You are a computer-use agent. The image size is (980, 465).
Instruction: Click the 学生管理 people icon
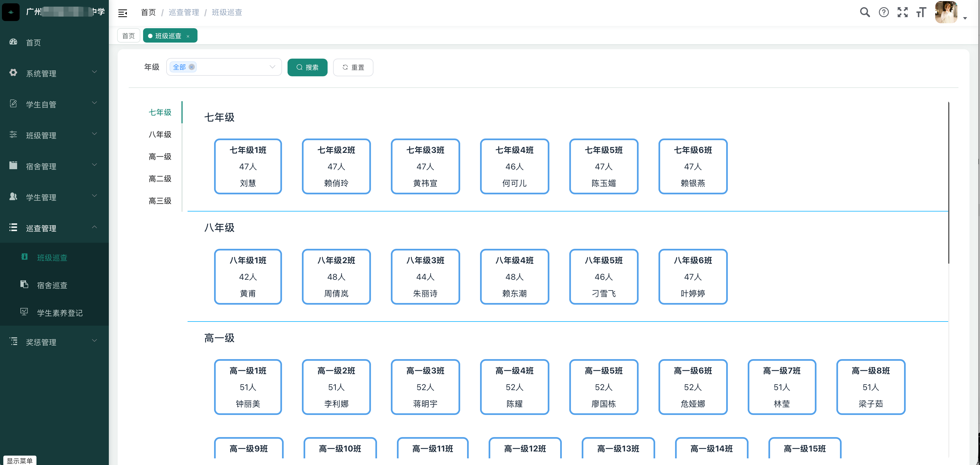13,197
